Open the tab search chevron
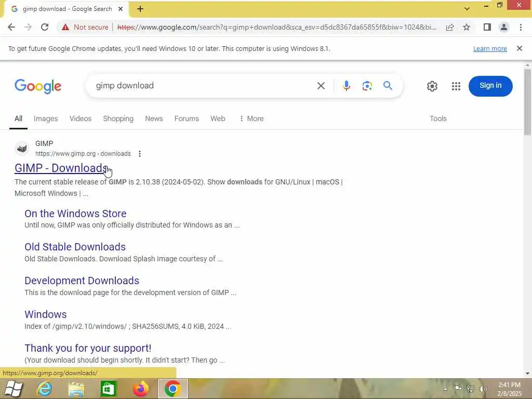532x399 pixels. pyautogui.click(x=467, y=9)
